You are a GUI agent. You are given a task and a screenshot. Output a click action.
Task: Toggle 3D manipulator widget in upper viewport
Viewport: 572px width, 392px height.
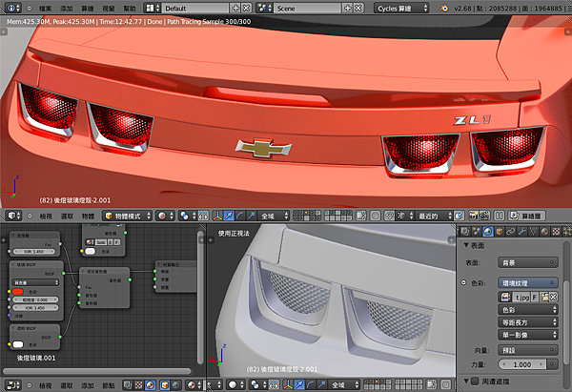217,217
